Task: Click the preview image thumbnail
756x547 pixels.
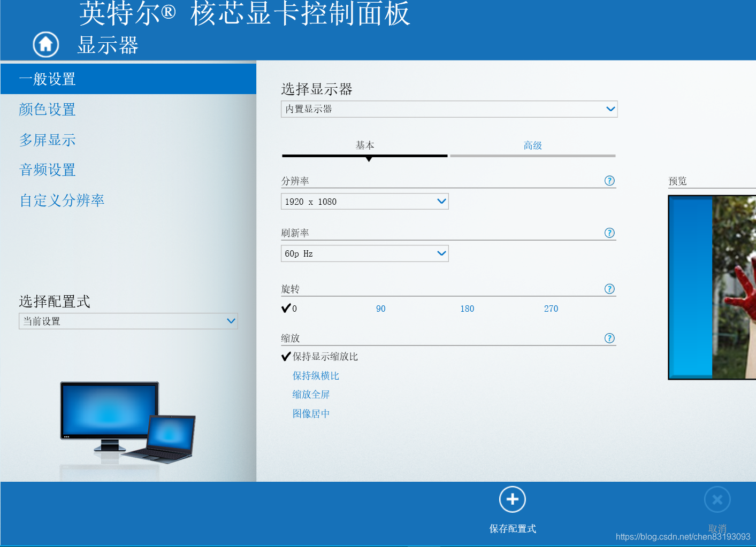Action: coord(712,288)
